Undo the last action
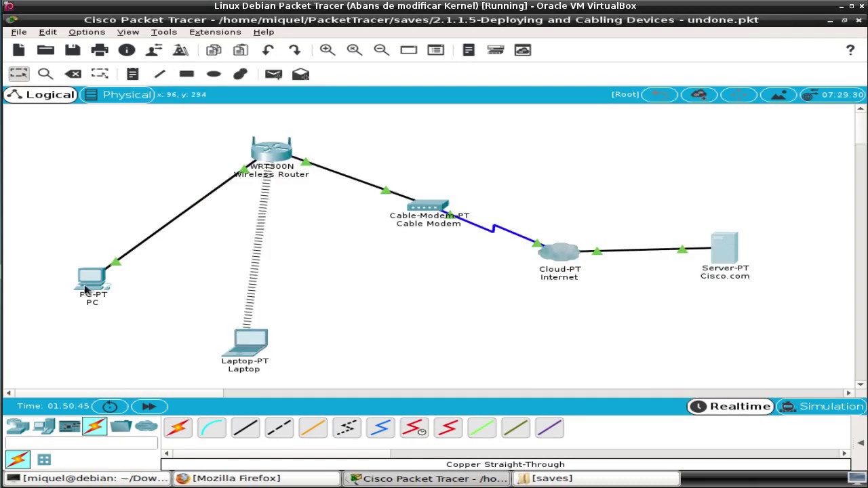 268,50
